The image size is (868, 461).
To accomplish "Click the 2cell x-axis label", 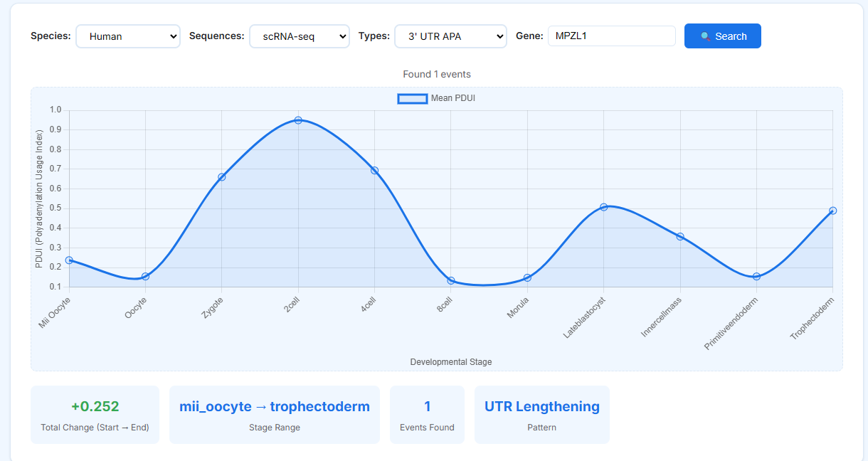I will coord(292,305).
